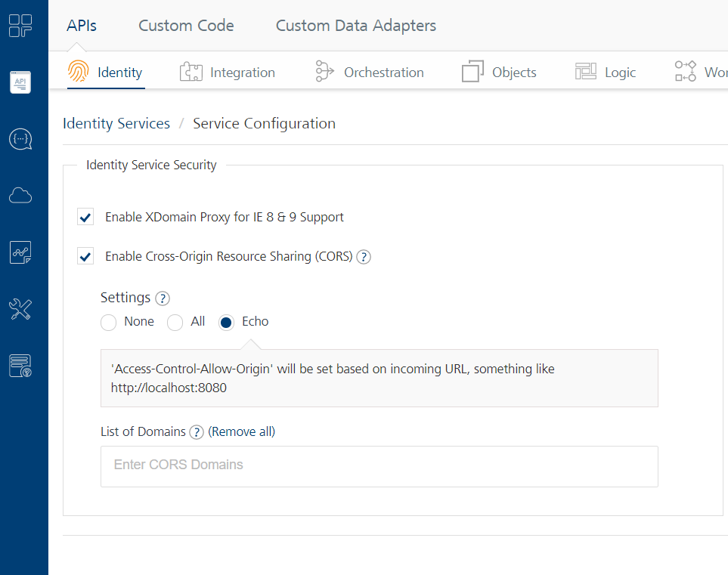Open the Integration services tab
This screenshot has width=728, height=575.
pyautogui.click(x=228, y=73)
